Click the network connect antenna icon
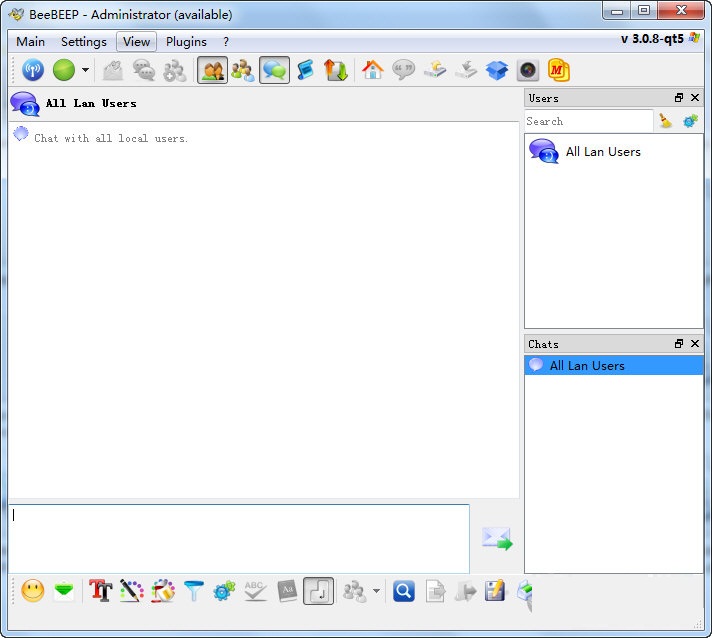The image size is (712, 638). [x=33, y=70]
